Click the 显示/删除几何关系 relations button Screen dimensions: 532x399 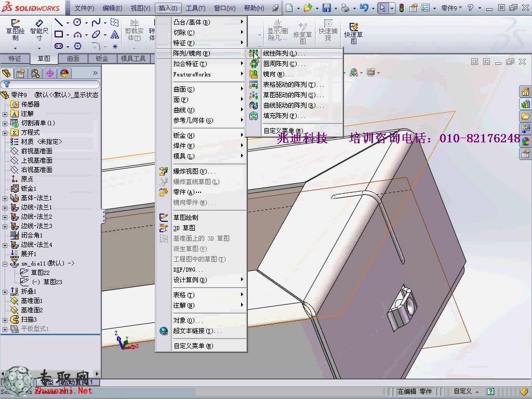pyautogui.click(x=277, y=31)
